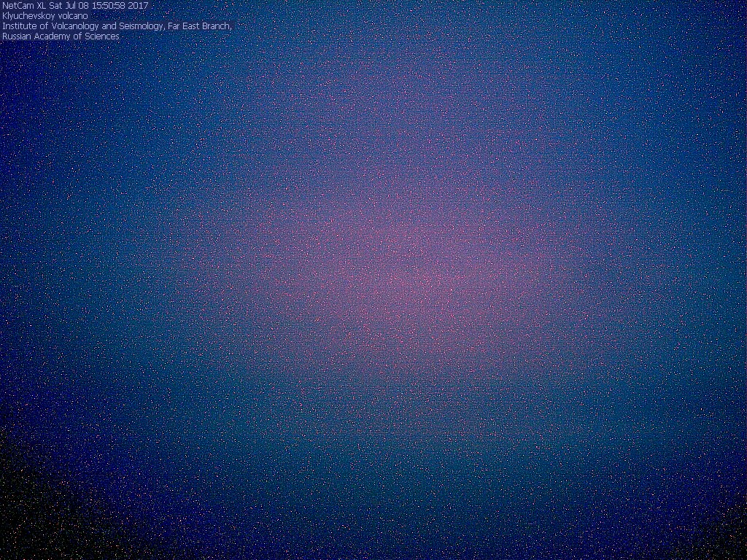Click the 'Institute of Volcanology and Seismology' line

[x=117, y=26]
